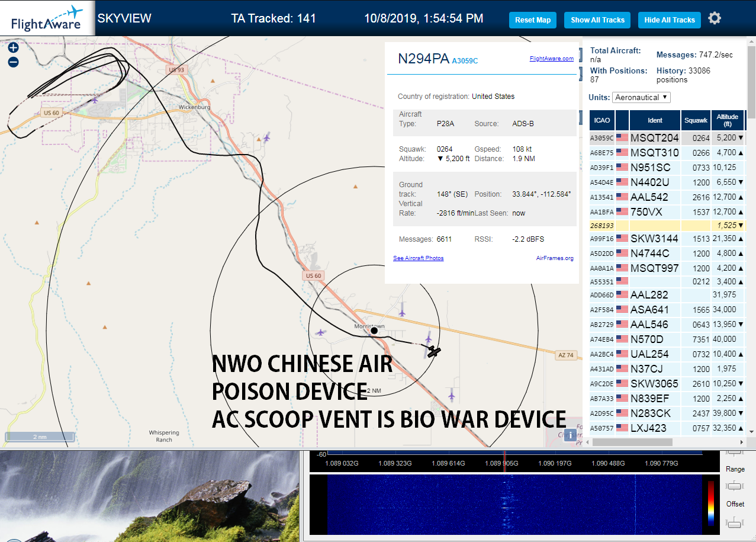
Task: Open See Aircraft Photos link
Action: pos(418,258)
